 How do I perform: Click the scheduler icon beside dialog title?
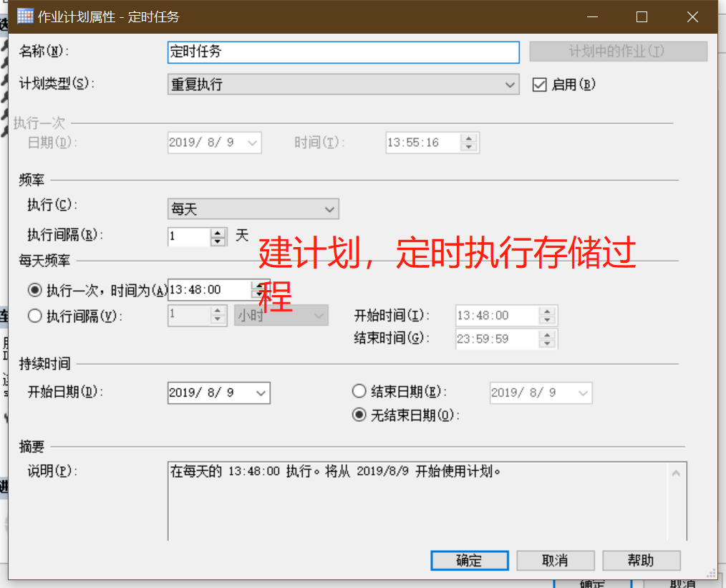(x=25, y=16)
